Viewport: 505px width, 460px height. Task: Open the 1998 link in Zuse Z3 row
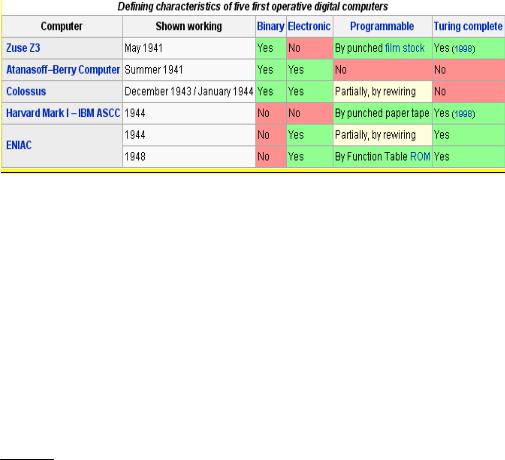pos(463,49)
